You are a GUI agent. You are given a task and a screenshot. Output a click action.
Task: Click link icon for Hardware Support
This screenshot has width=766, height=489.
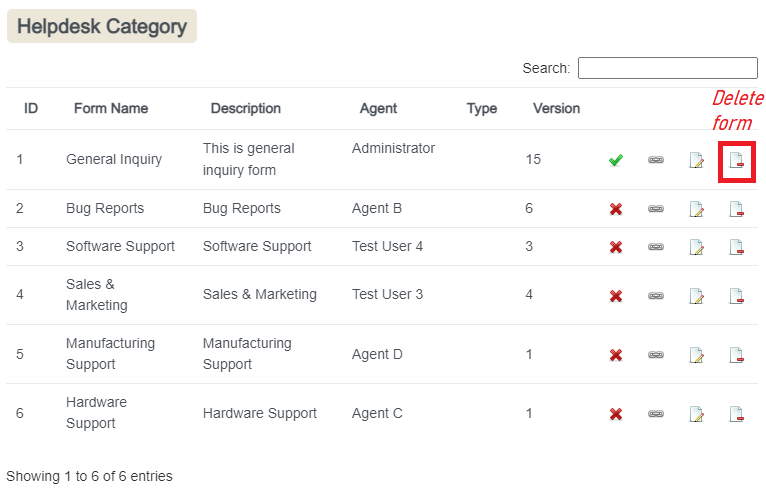click(656, 414)
